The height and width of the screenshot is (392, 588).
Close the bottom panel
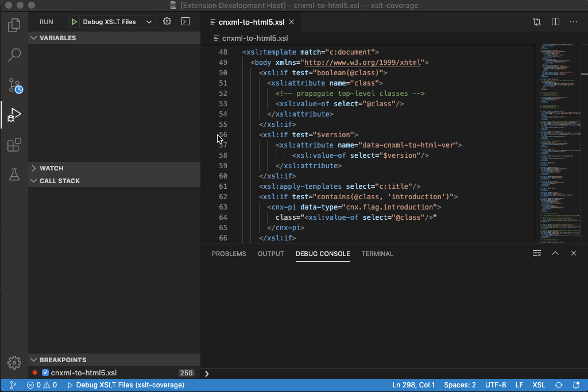coord(574,253)
